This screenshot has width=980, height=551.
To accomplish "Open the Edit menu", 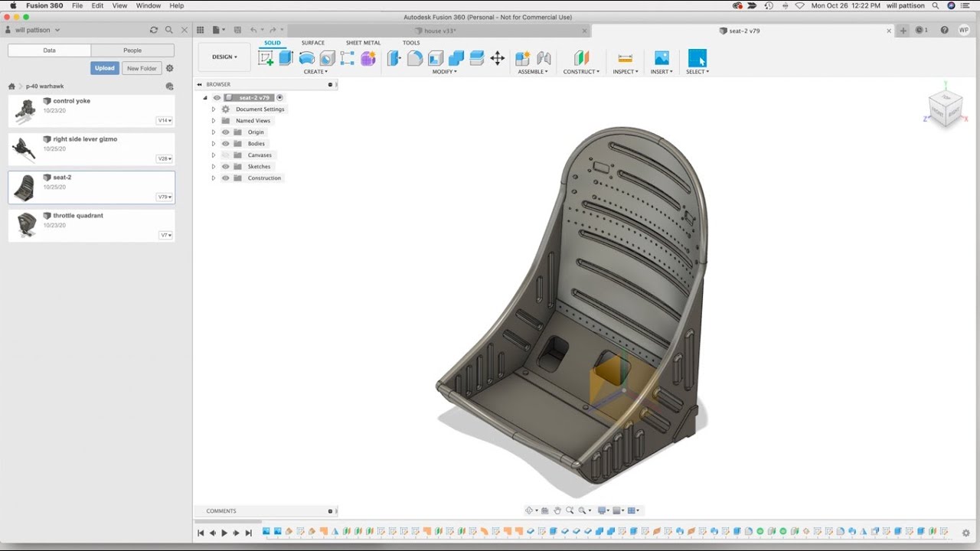I will coord(97,5).
